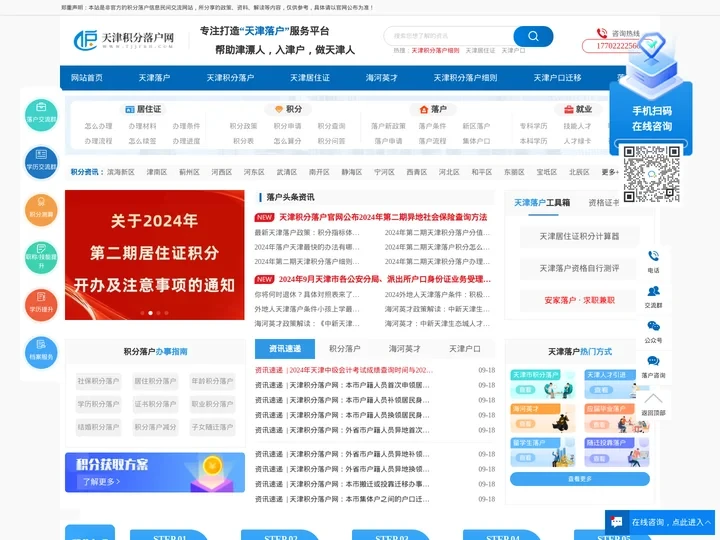Screen dimensions: 720x540
Task: Click 天津居住证积分计算器 button
Action: [x=579, y=236]
